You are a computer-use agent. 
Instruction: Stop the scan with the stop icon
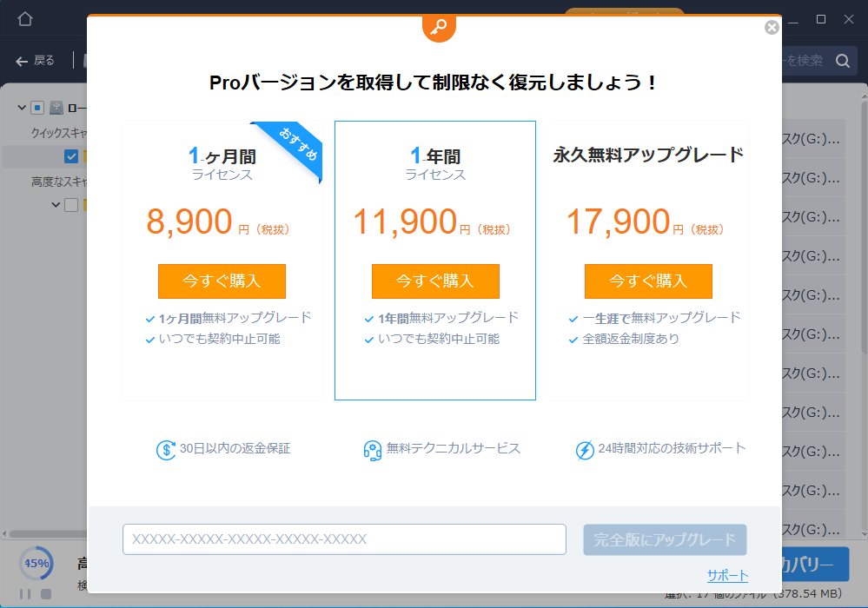[46, 594]
